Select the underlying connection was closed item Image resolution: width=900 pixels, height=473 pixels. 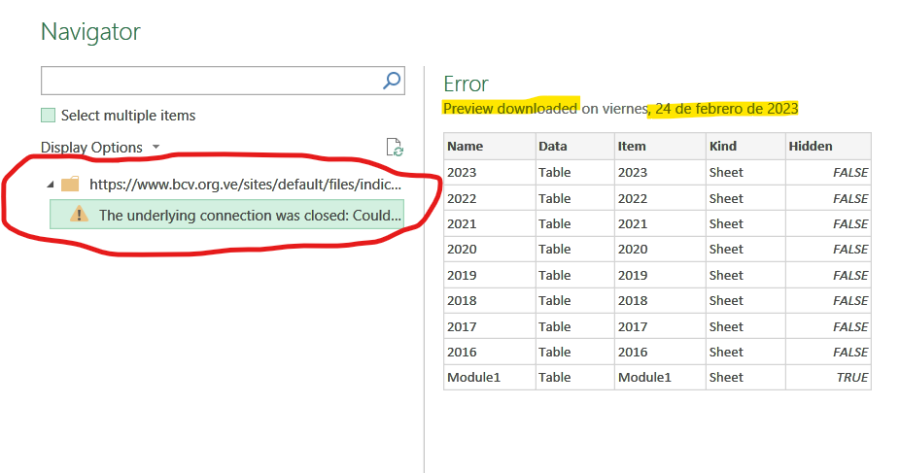point(227,215)
